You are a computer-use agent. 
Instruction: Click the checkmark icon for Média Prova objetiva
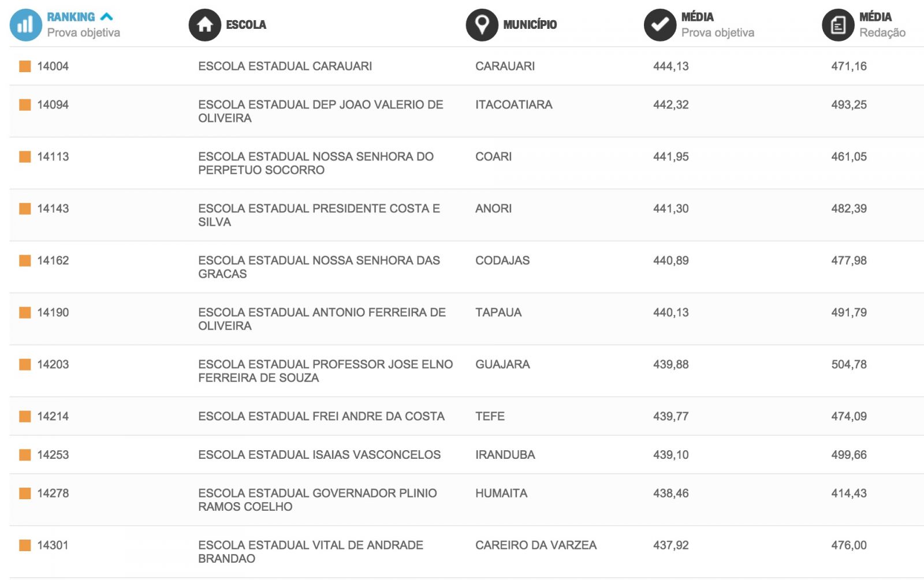(660, 25)
